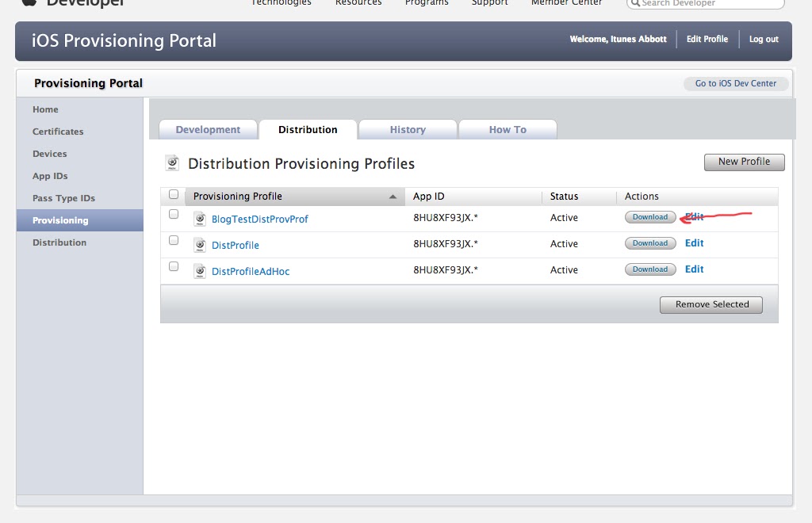Viewport: 812px width, 523px height.
Task: Open the DistProfileAdHoc profile name link
Action: click(x=251, y=272)
